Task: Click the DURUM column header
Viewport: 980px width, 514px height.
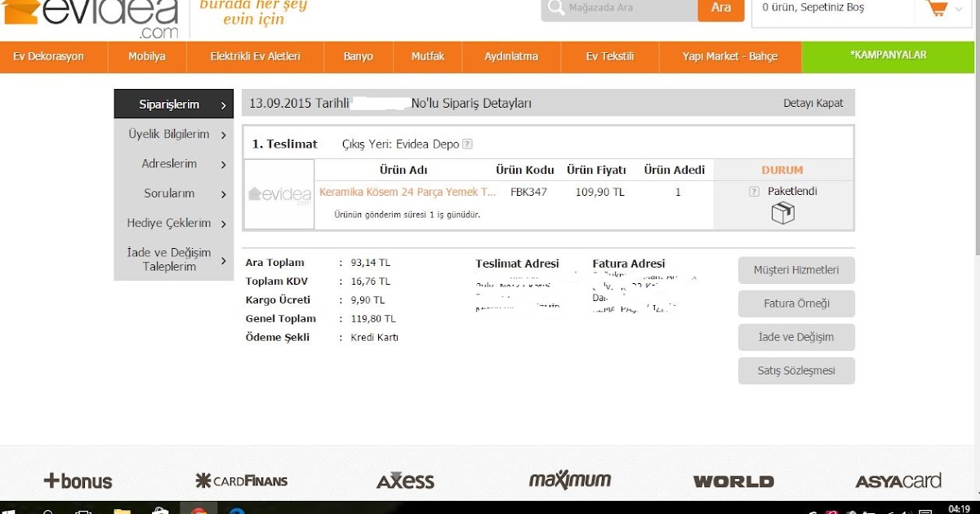Action: click(x=782, y=171)
